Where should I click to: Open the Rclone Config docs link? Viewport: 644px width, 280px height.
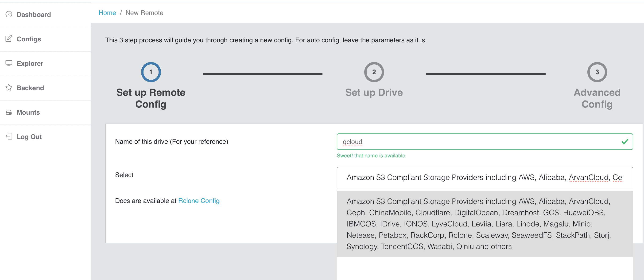point(199,201)
